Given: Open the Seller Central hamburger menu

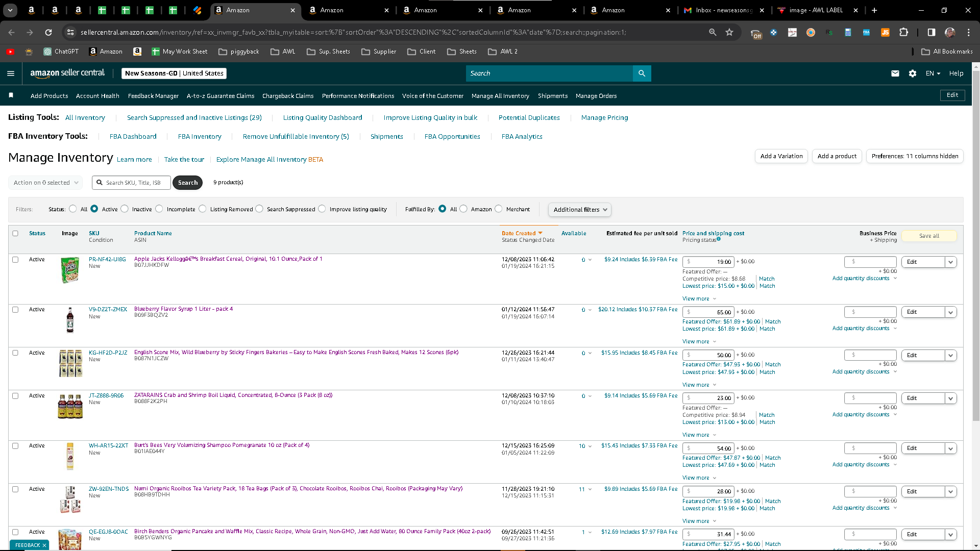Looking at the screenshot, I should coord(11,73).
